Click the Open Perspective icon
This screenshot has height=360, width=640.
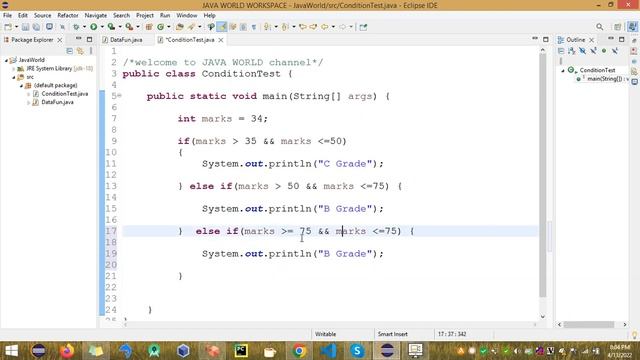618,27
